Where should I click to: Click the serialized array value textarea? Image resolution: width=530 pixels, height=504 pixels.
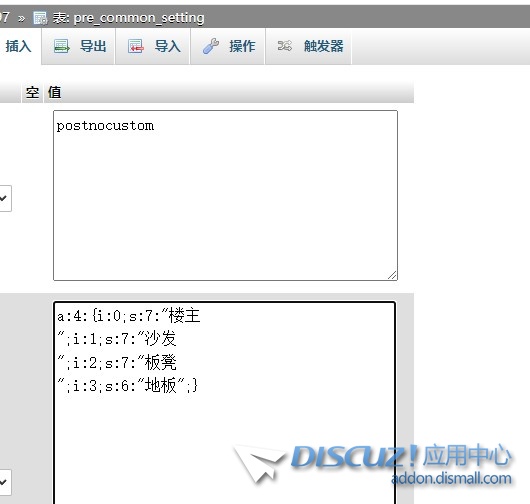coord(224,402)
